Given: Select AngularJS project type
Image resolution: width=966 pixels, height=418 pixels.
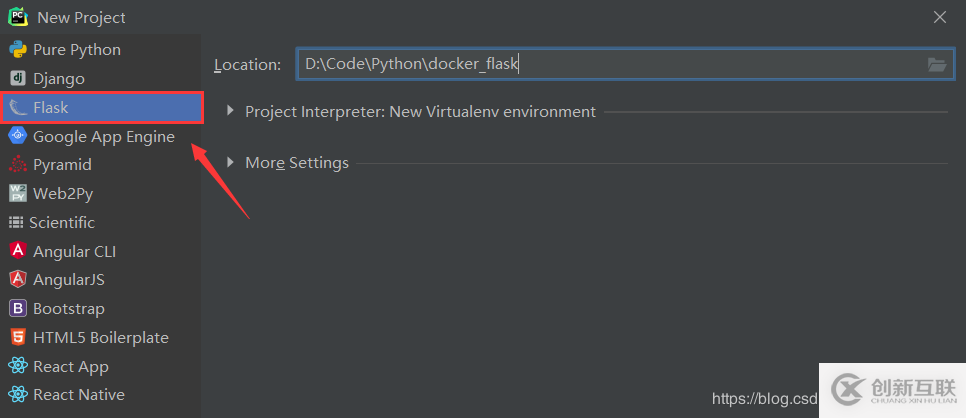Looking at the screenshot, I should (x=68, y=280).
